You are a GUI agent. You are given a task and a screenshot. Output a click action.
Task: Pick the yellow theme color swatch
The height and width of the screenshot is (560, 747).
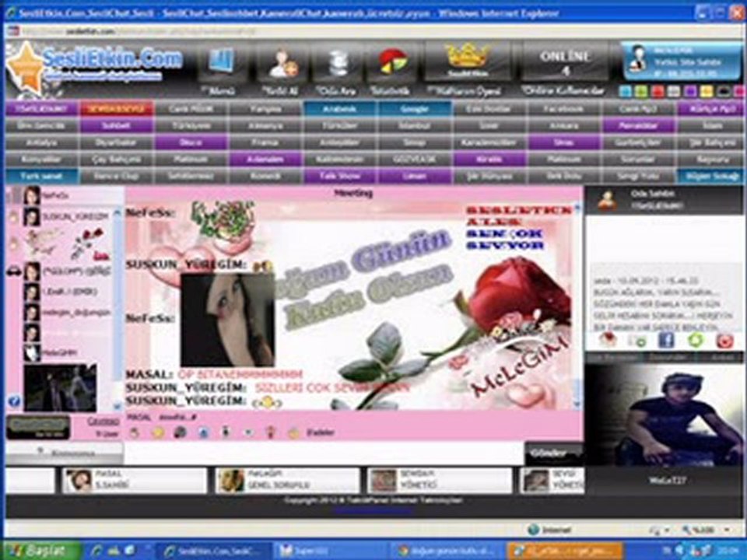(707, 92)
